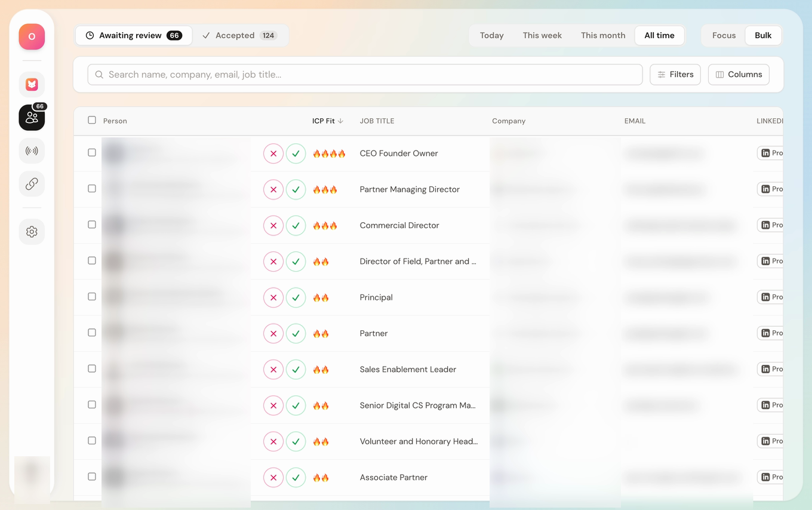Reject the Principal lead
Image resolution: width=812 pixels, height=510 pixels.
coord(273,297)
